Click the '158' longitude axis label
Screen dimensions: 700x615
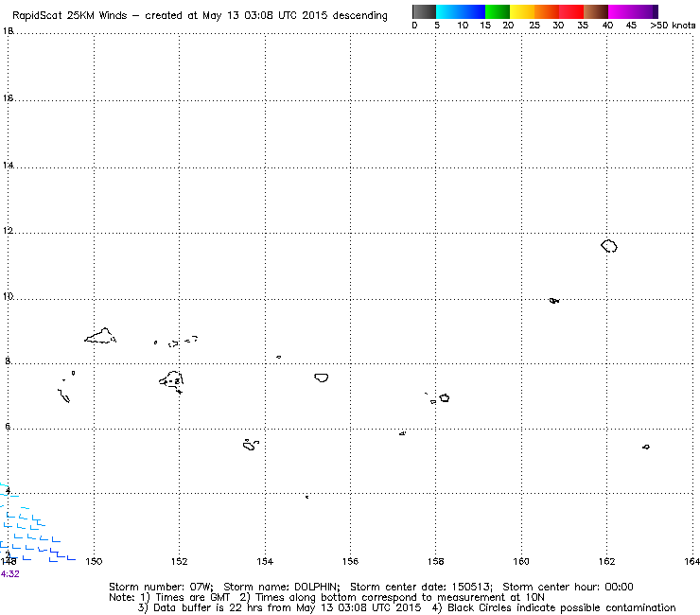pos(436,561)
